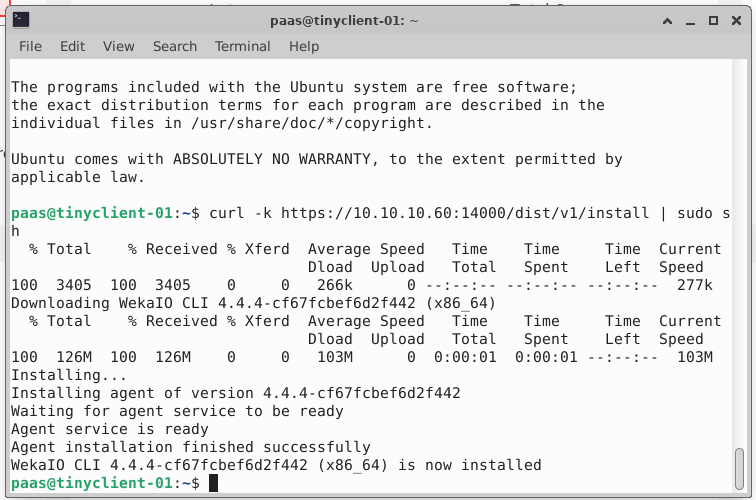Click the 'Installing...' line
The width and height of the screenshot is (756, 500).
pyautogui.click(x=69, y=375)
